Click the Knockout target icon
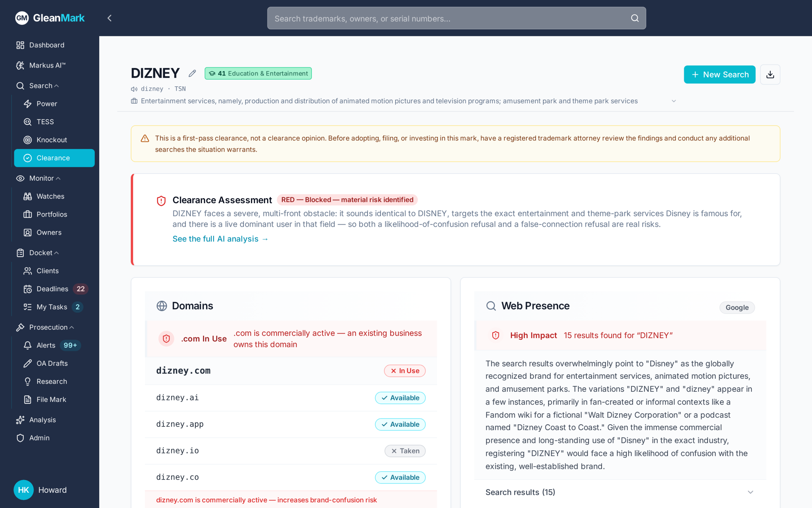 28,140
